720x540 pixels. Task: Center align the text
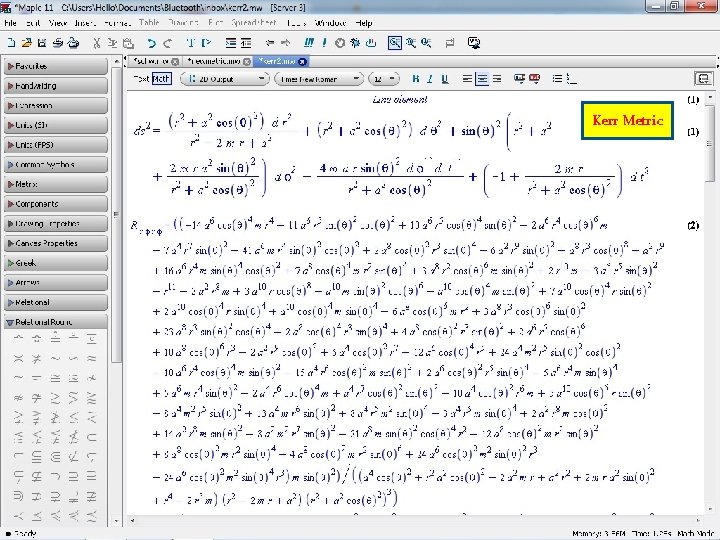482,79
